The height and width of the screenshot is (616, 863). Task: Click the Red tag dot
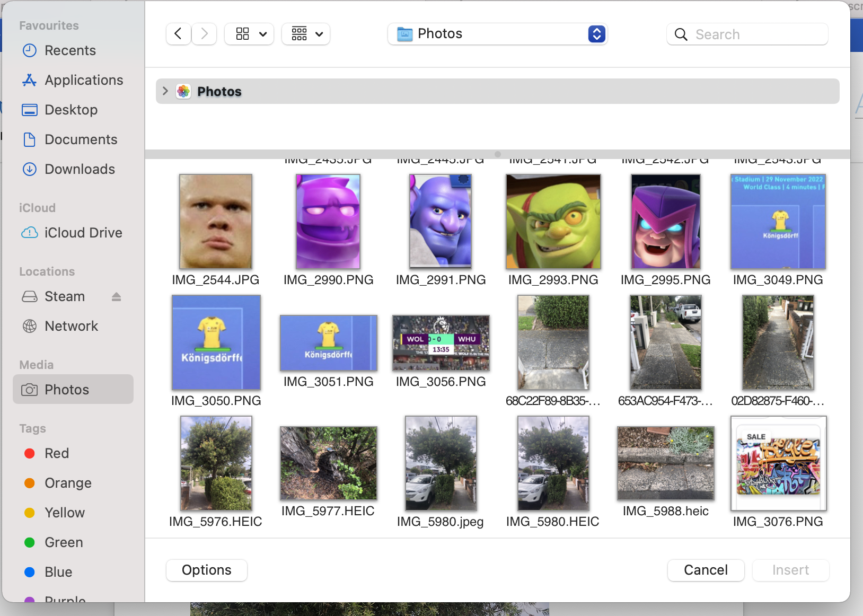coord(30,453)
